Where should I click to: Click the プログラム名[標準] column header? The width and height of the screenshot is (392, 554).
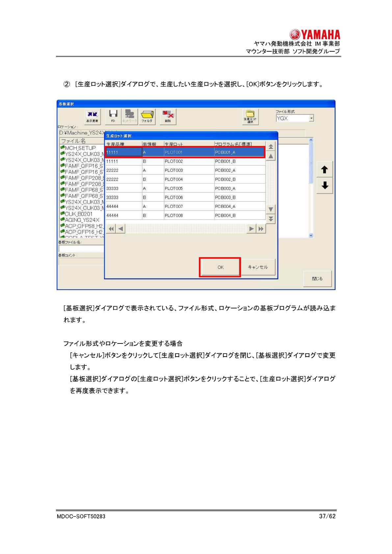240,144
